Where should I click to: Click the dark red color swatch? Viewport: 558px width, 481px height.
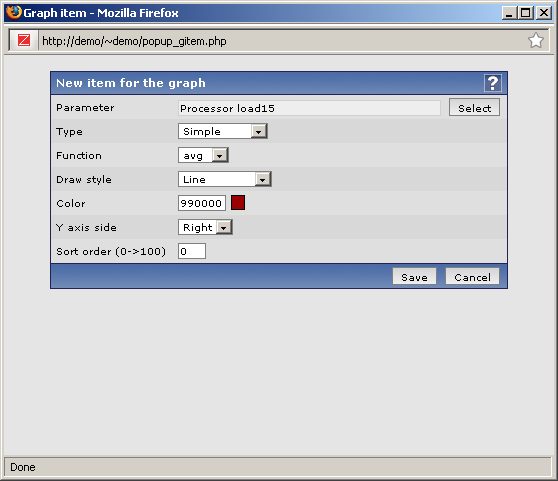[238, 203]
